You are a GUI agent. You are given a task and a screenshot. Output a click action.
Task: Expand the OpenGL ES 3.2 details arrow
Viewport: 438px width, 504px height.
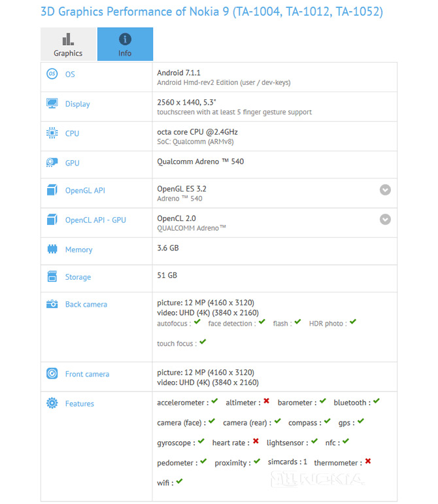(x=385, y=190)
